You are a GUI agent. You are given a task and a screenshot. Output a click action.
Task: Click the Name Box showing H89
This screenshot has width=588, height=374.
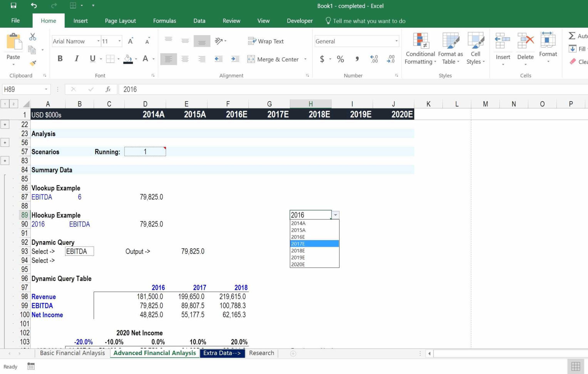click(23, 89)
